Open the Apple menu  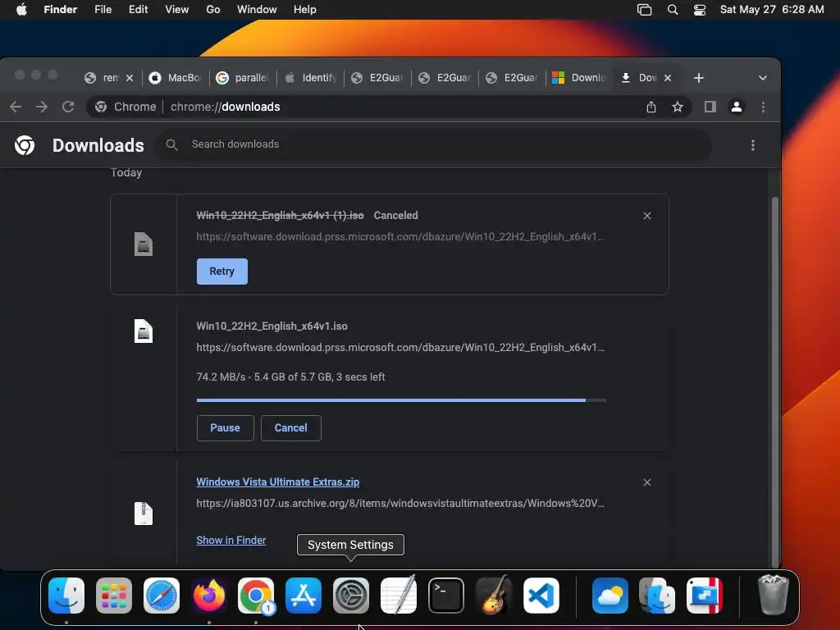pos(21,10)
